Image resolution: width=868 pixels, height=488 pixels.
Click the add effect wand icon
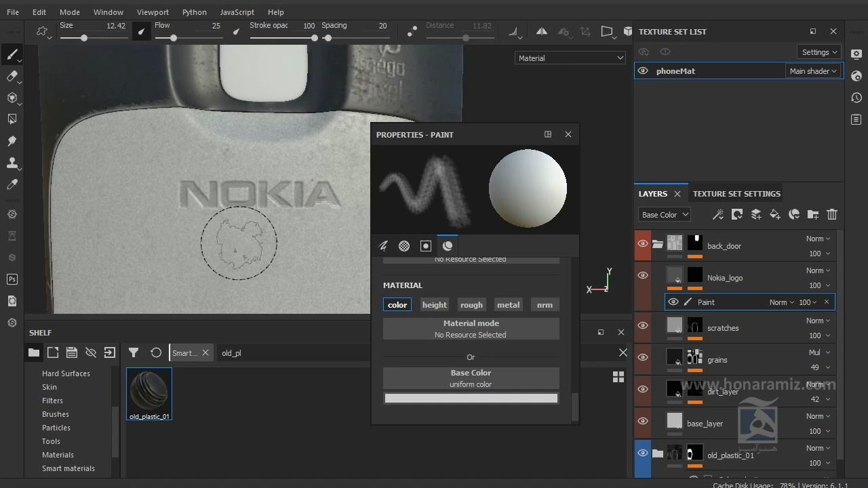tap(718, 214)
